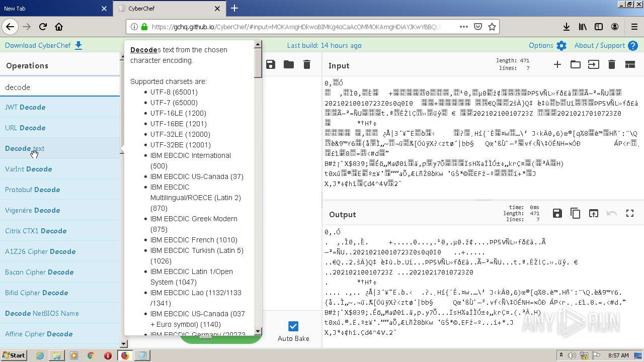644x362 pixels.
Task: Open file as input icon
Action: (x=594, y=64)
